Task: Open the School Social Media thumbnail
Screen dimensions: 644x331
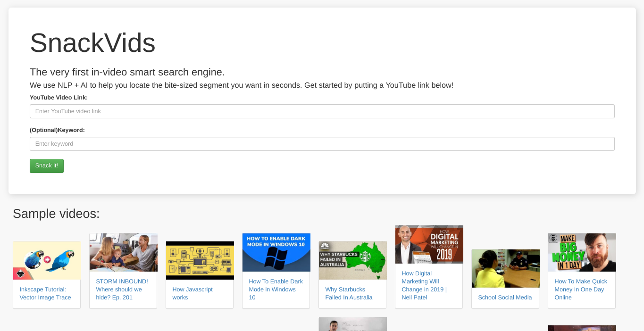Action: [505, 268]
